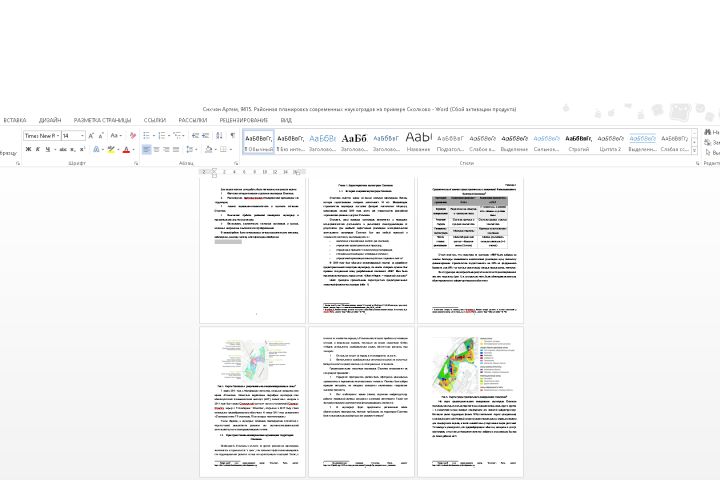Insert a multilevel list

pyautogui.click(x=177, y=136)
